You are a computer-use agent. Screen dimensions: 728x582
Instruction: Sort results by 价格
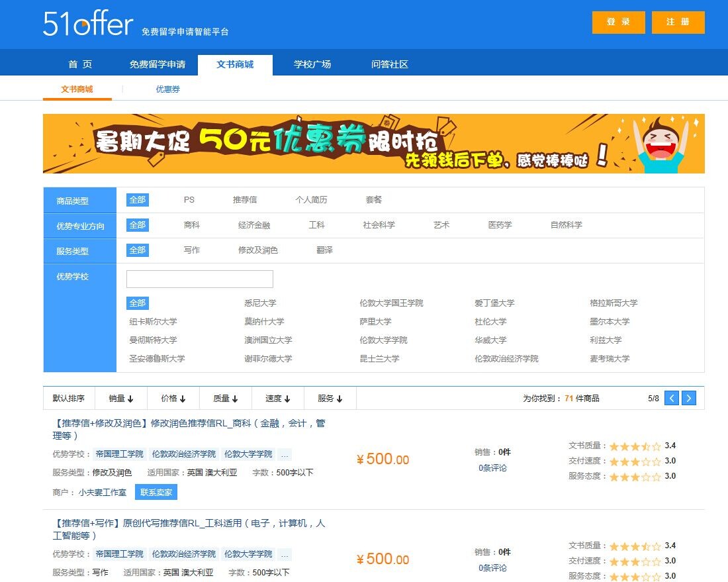click(173, 399)
